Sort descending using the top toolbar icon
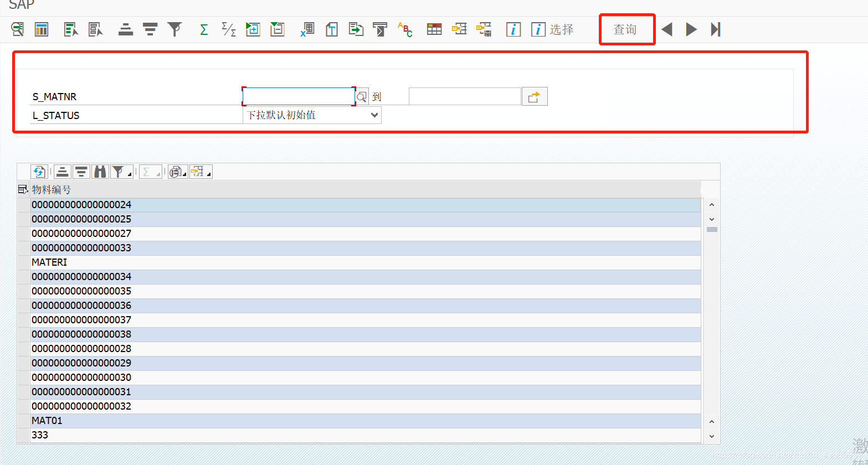Viewport: 868px width, 465px height. click(150, 29)
